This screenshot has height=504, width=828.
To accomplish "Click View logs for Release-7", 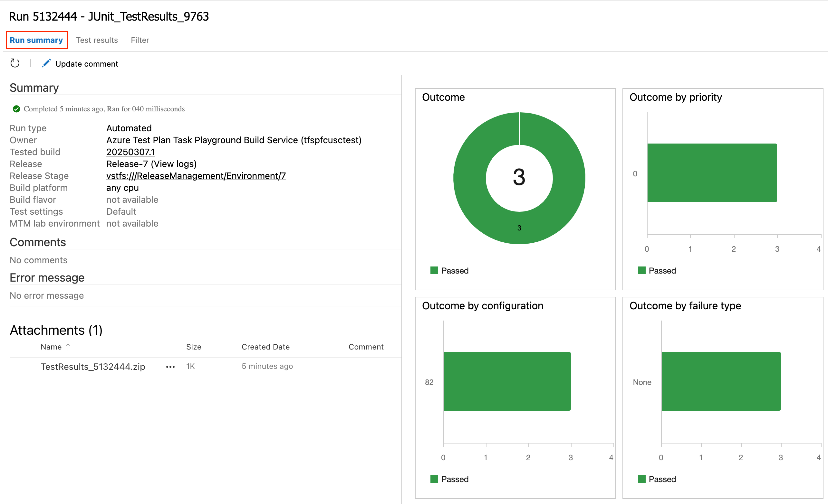I will [174, 164].
